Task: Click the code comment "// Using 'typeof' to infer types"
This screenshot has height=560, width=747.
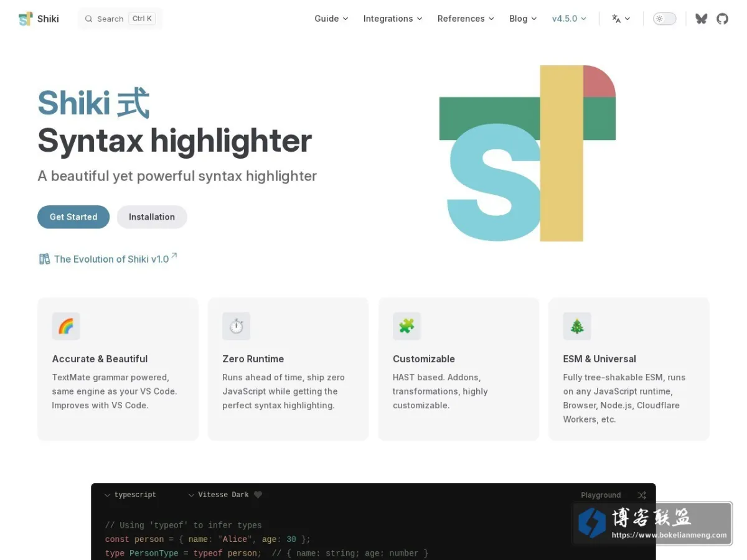Action: [x=184, y=525]
